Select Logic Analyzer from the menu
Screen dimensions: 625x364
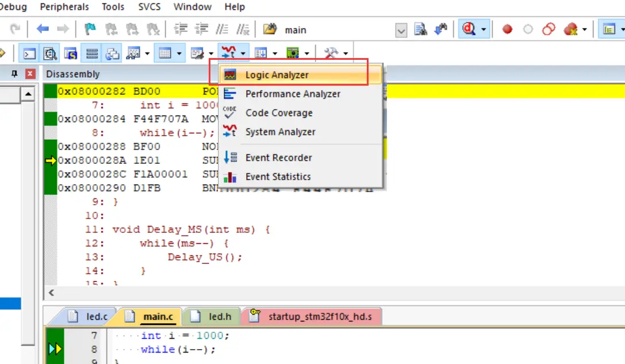tap(277, 75)
